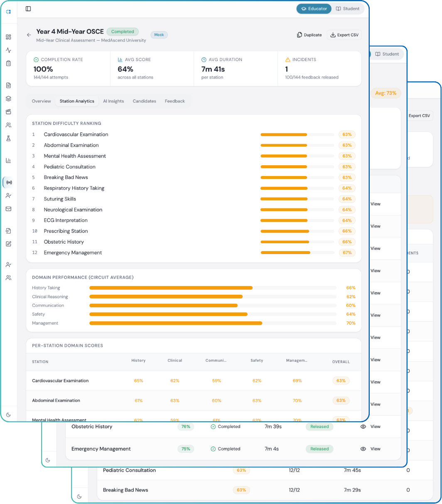The width and height of the screenshot is (442, 504).
Task: Click Completed status for Emergency Management
Action: click(225, 449)
